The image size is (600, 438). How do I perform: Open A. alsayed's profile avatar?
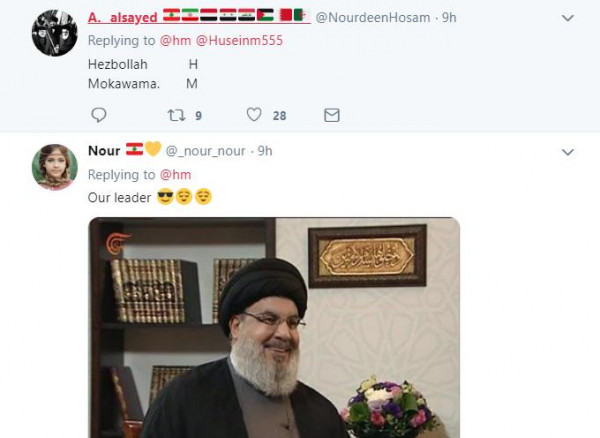55,33
